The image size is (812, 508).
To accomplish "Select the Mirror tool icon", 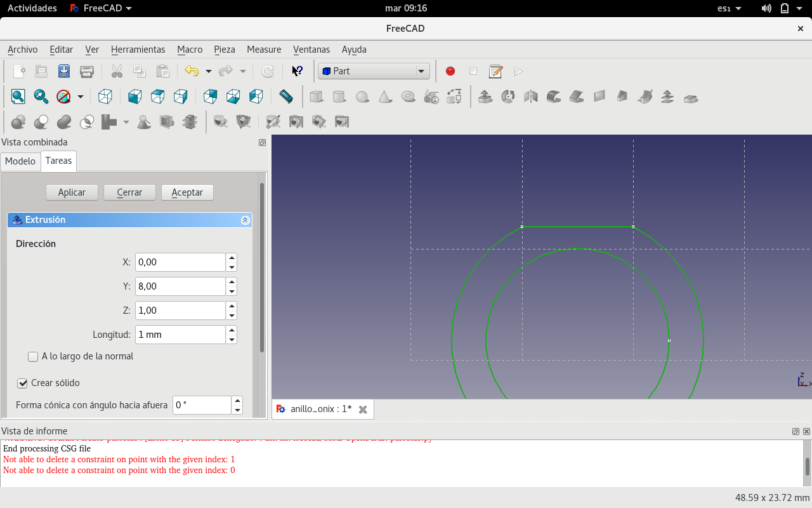I will point(531,97).
